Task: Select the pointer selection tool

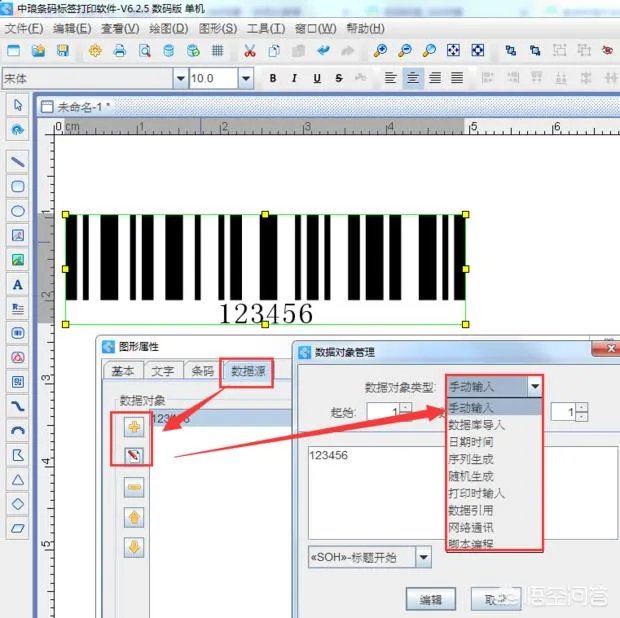Action: (18, 105)
